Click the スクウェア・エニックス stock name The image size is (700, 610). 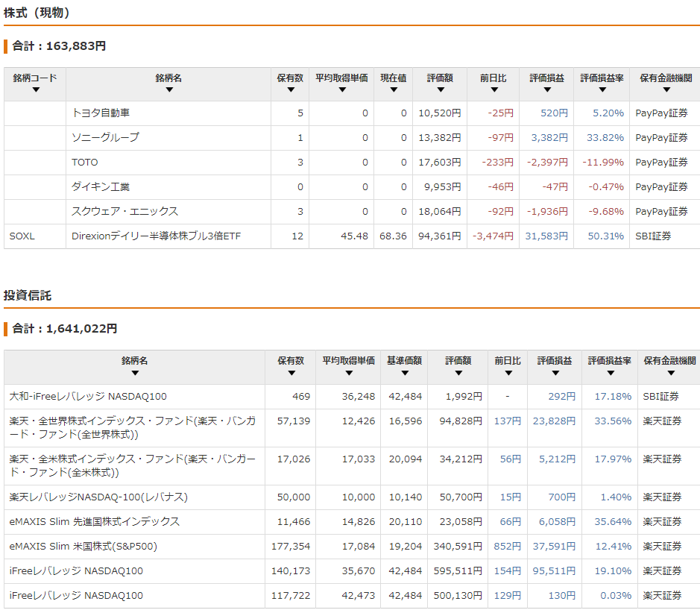125,211
